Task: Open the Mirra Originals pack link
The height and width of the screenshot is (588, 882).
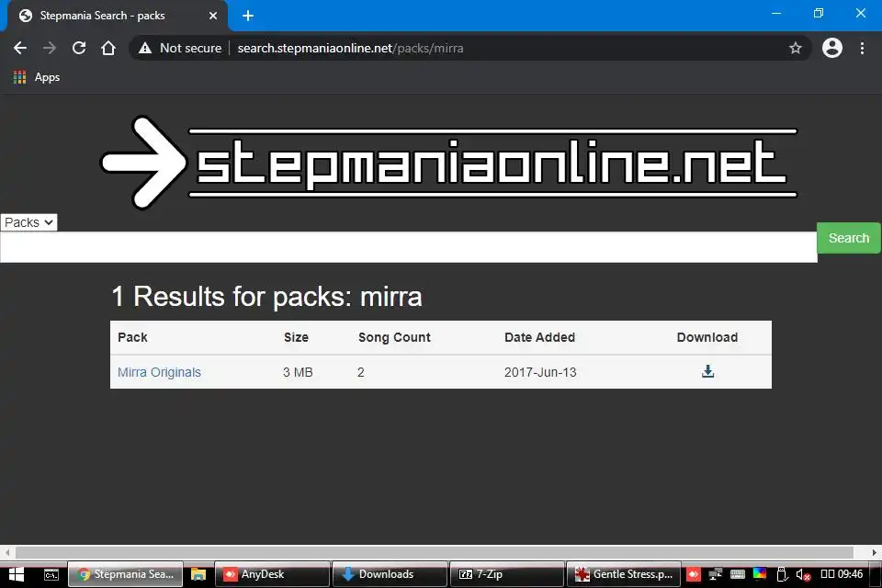Action: (159, 372)
